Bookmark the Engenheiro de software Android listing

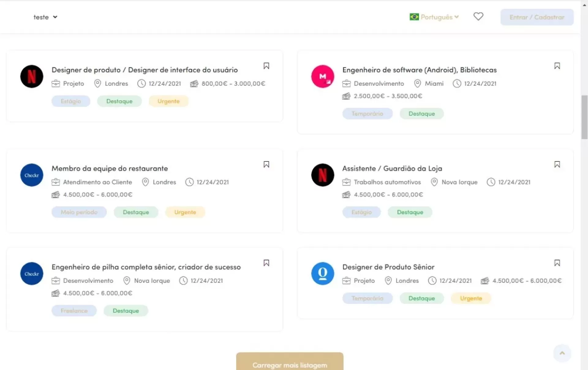(x=557, y=66)
